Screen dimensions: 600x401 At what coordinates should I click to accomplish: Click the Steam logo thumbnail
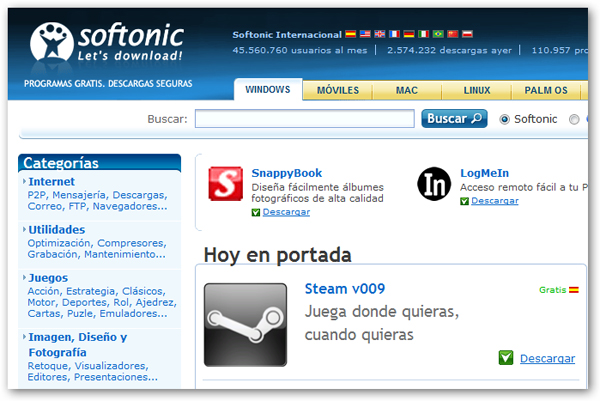click(x=245, y=325)
